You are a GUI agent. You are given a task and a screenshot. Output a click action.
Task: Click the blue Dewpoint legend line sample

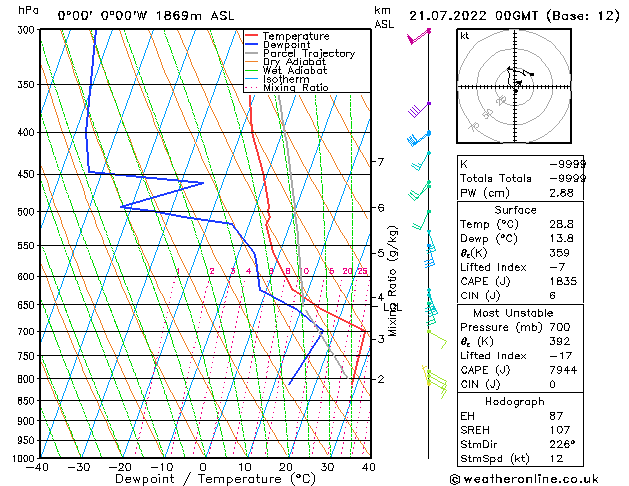(x=251, y=44)
